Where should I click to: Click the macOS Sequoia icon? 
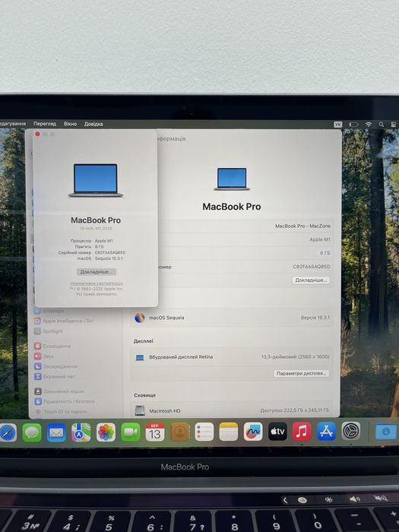click(x=140, y=318)
